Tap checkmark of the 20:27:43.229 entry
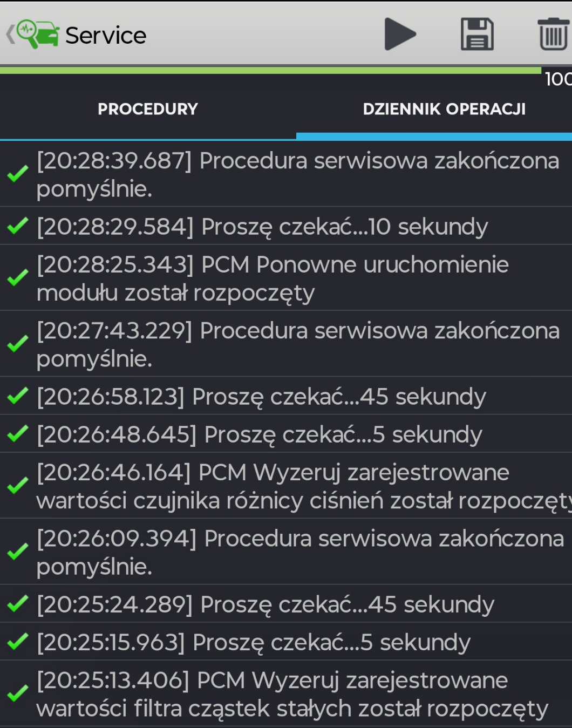572x728 pixels. point(18,344)
